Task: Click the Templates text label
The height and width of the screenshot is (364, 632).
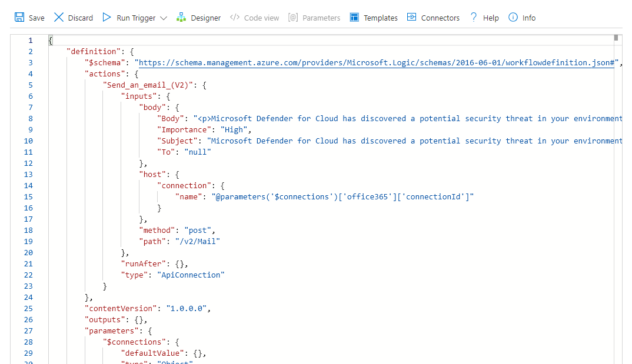Action: [x=381, y=18]
